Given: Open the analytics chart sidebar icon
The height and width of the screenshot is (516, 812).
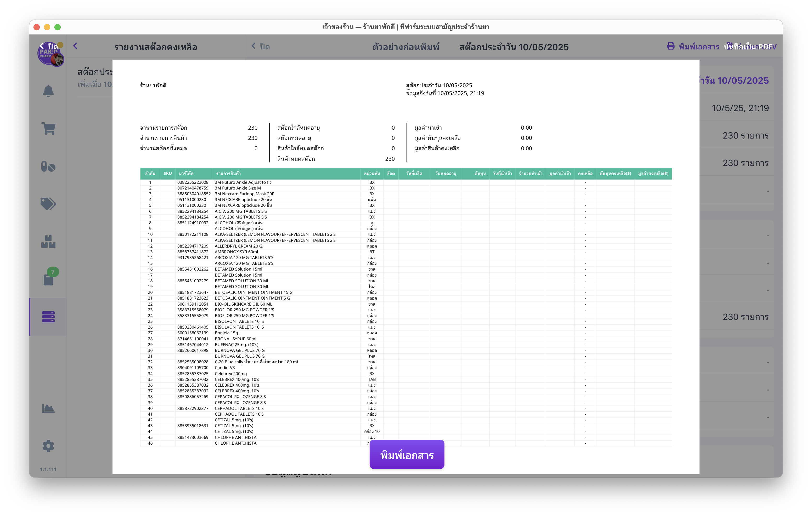Looking at the screenshot, I should tap(48, 409).
